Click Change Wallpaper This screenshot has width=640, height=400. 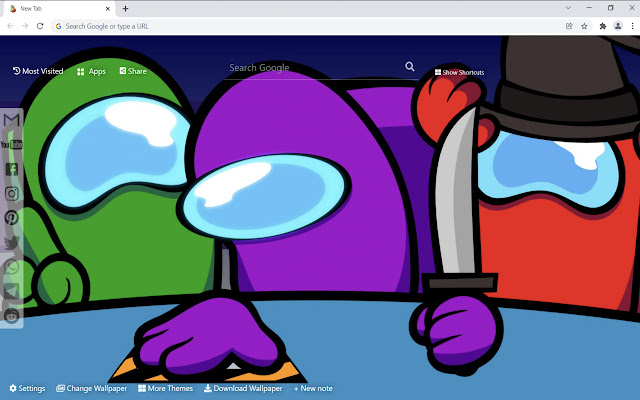click(91, 388)
